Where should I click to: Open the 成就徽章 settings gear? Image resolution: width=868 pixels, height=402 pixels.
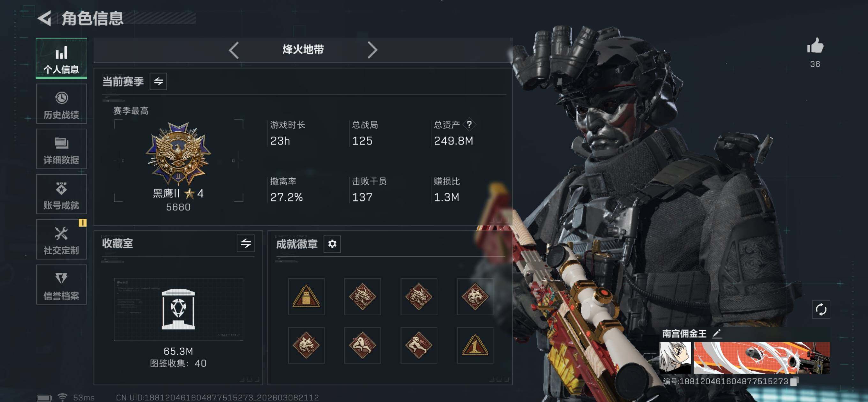pos(332,244)
